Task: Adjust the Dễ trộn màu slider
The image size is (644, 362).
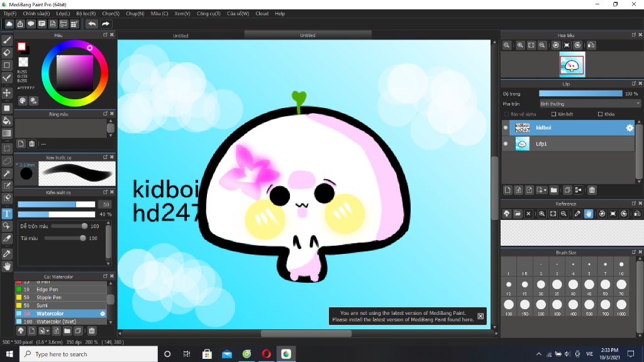Action: [69, 226]
